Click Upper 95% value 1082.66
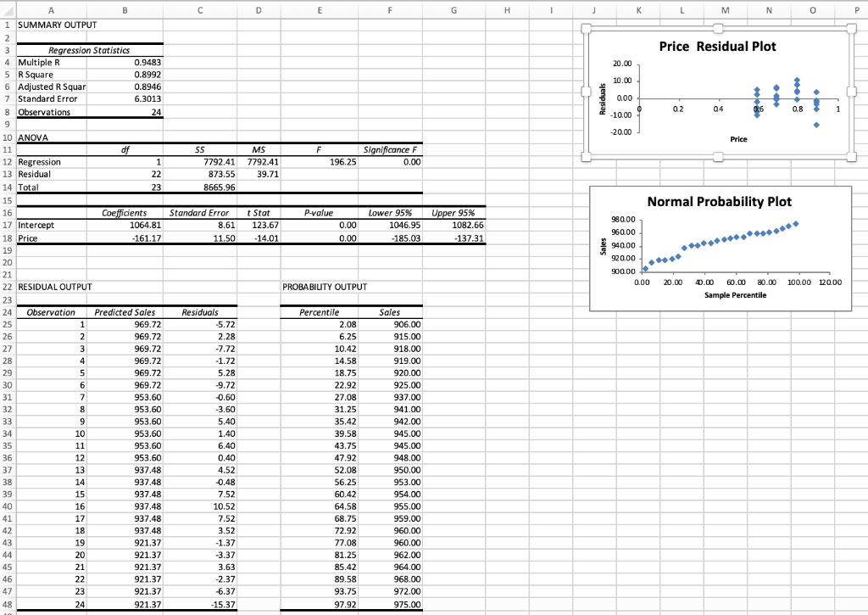 (454, 225)
